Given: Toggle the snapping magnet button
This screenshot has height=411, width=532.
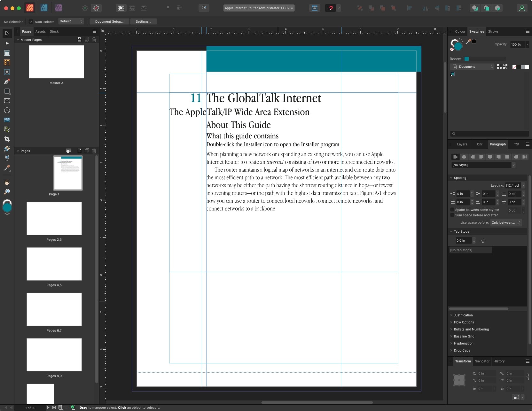Looking at the screenshot, I should [331, 8].
